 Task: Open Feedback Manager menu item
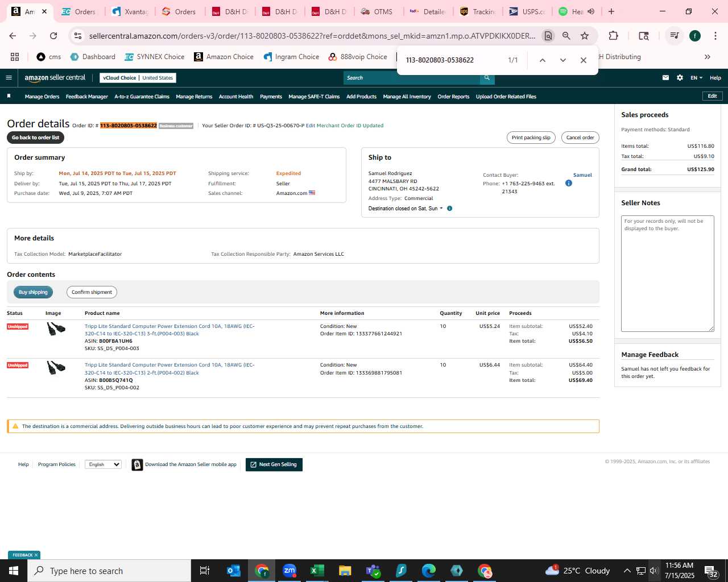pos(87,97)
